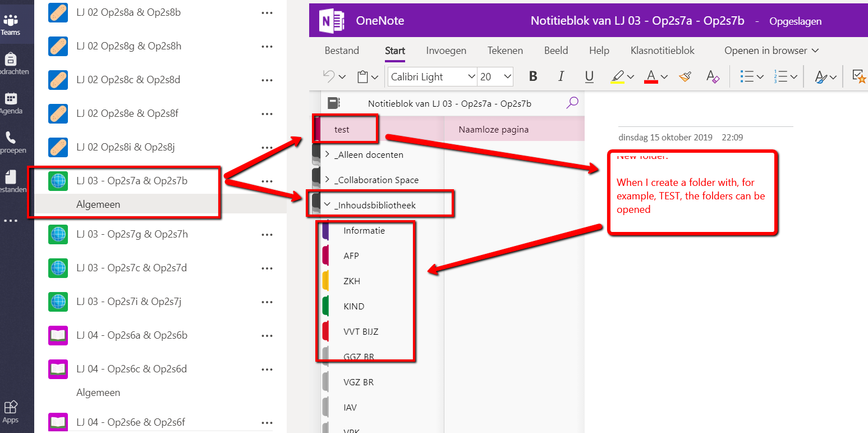Image resolution: width=868 pixels, height=433 pixels.
Task: Switch to the Invoegen ribbon tab
Action: click(446, 51)
